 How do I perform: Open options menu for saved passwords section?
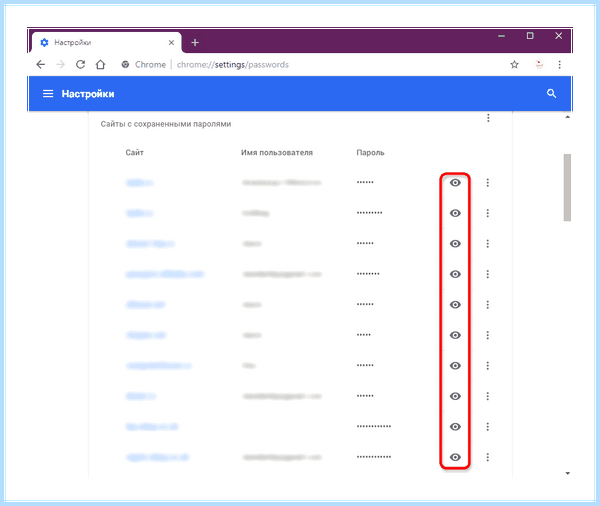[488, 118]
